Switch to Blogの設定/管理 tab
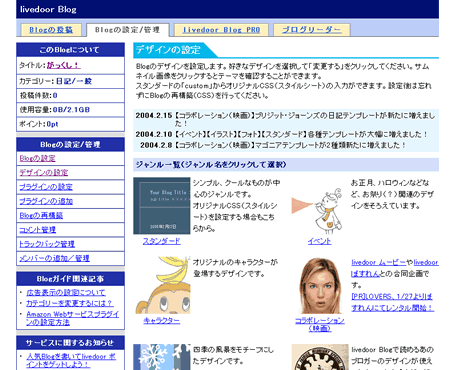The image size is (450, 370). click(x=128, y=30)
